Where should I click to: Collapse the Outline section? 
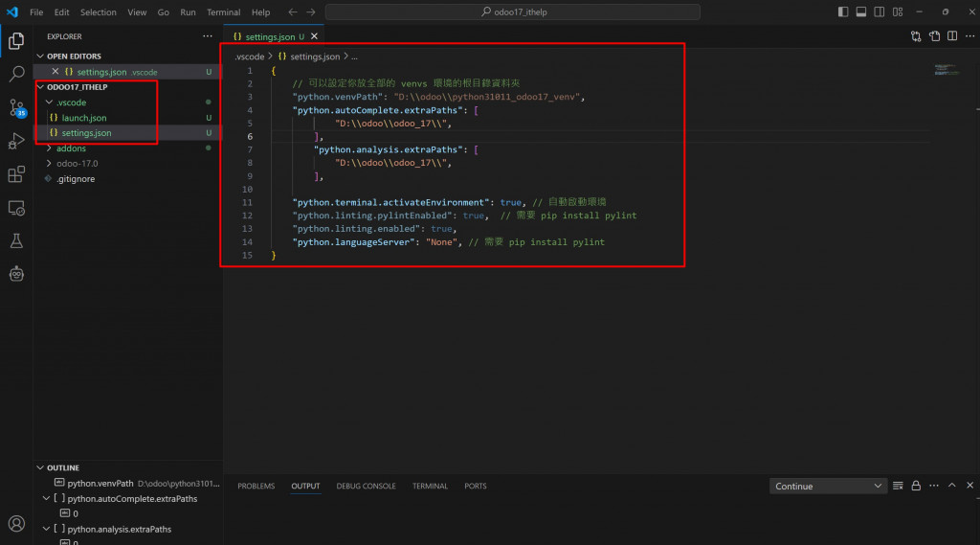point(40,467)
